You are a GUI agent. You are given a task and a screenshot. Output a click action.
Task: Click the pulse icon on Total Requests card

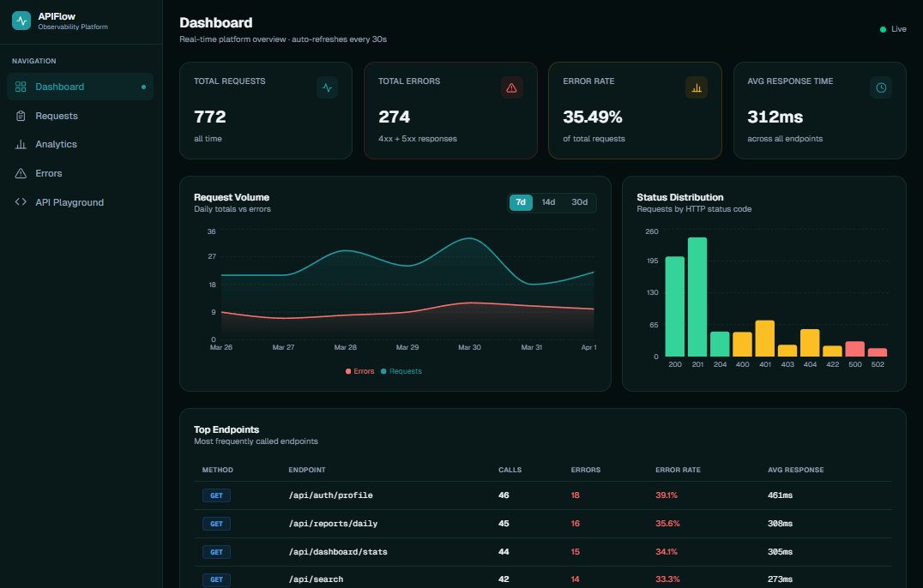328,87
